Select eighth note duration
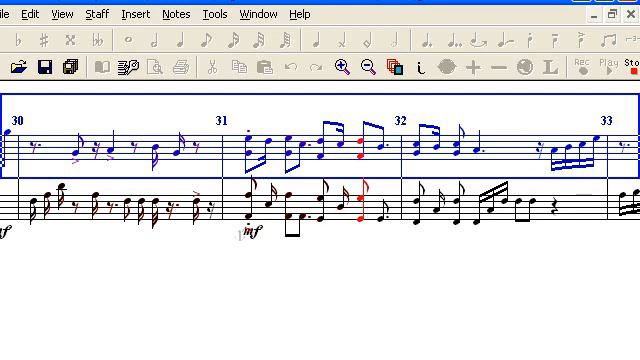640x360 pixels. (x=207, y=40)
